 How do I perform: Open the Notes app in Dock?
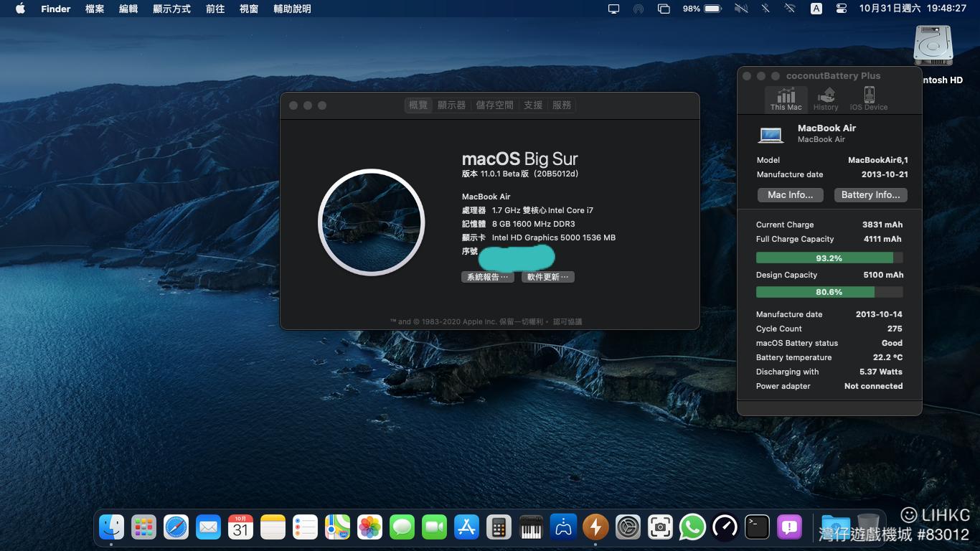[273, 528]
